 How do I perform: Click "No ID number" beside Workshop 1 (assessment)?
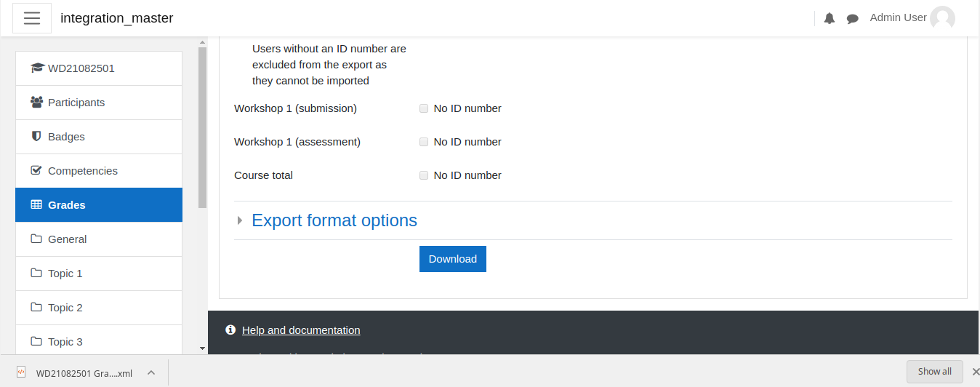[x=467, y=142]
